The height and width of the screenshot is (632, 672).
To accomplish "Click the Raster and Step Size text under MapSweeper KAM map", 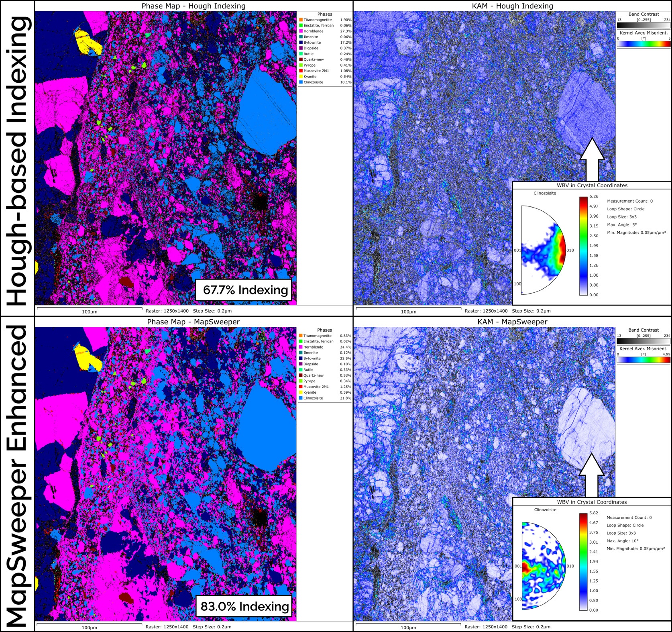I will click(507, 627).
